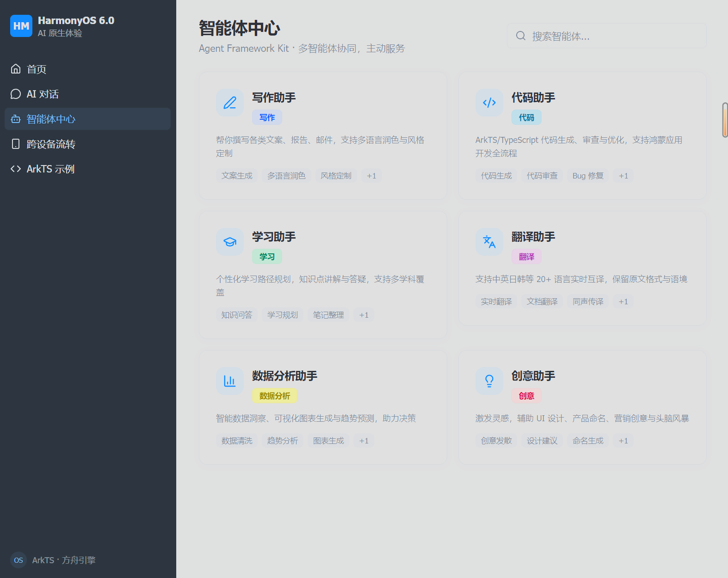
Task: Expand +1 tags on 创意助手 card
Action: [x=623, y=441]
